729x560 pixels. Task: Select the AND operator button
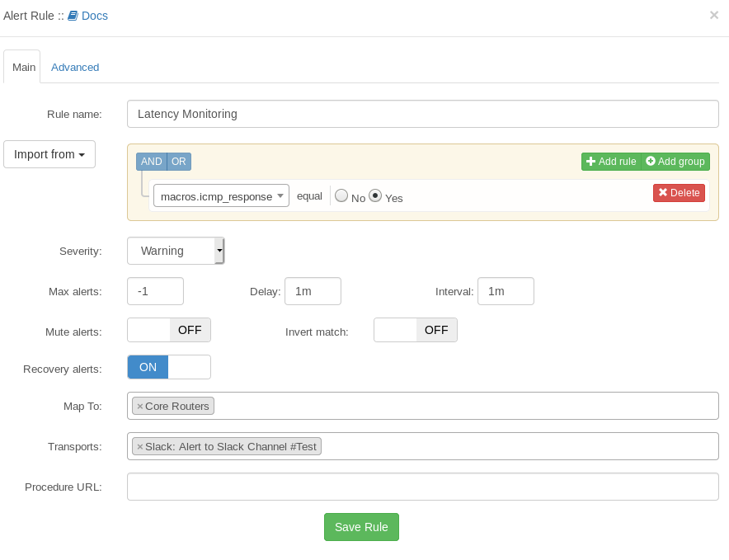coord(151,162)
